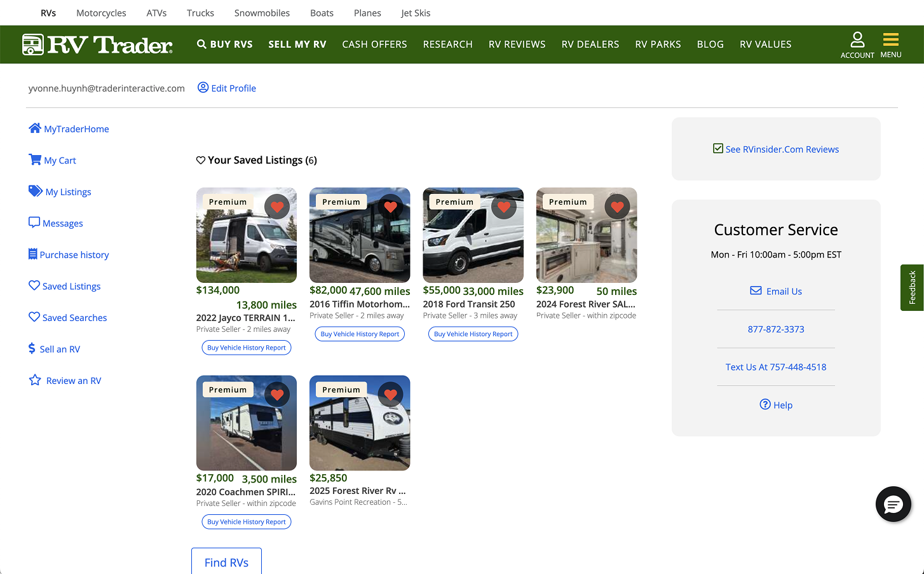Click the $134,000 price text
The height and width of the screenshot is (574, 924).
click(x=218, y=290)
